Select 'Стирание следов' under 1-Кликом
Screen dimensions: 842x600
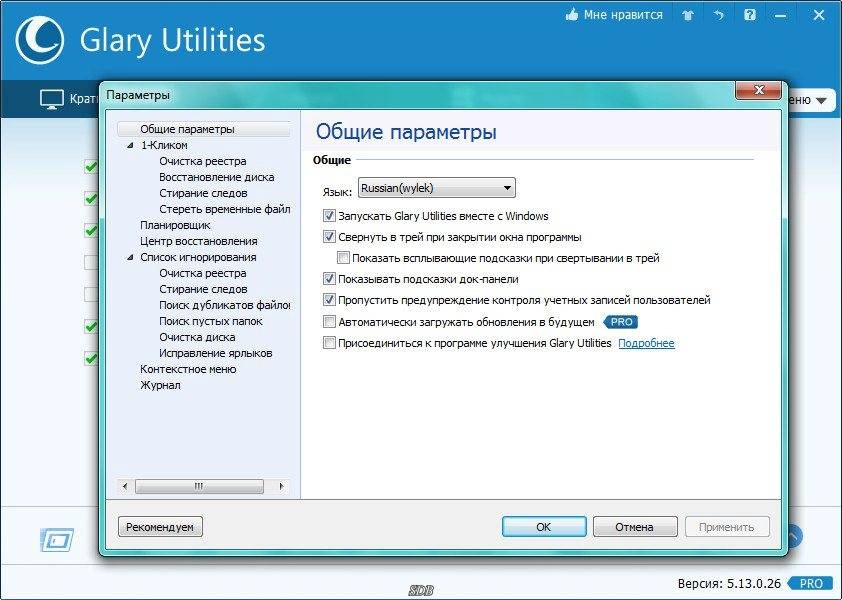point(203,193)
